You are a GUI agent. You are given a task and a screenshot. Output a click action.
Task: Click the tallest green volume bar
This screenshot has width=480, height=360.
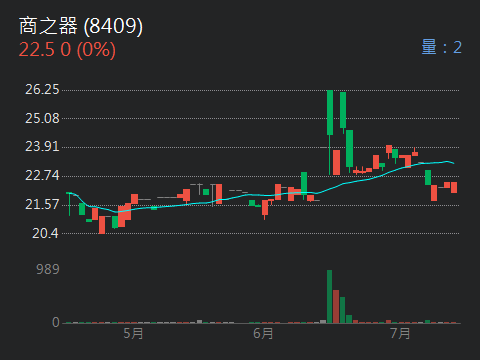tap(329, 297)
